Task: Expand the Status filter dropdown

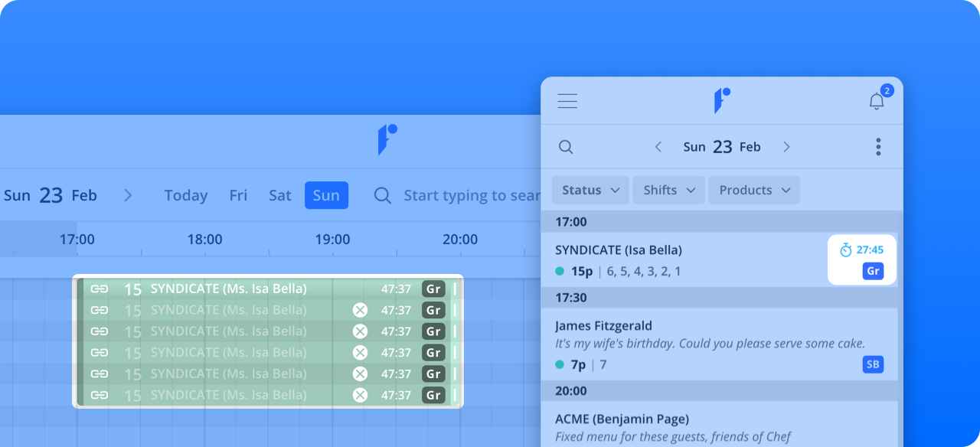Action: [590, 190]
